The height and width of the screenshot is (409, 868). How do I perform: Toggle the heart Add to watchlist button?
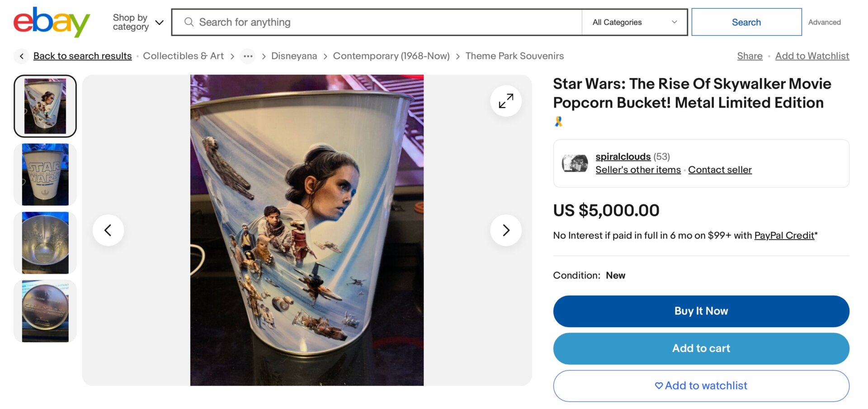pos(701,385)
